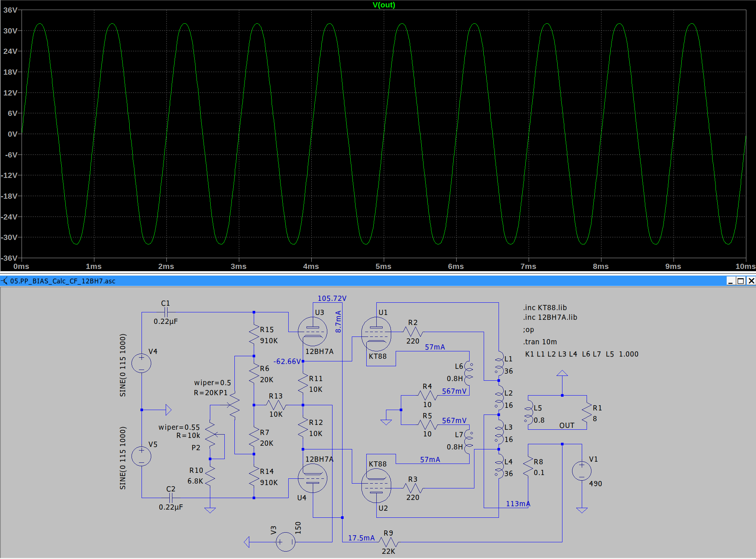The height and width of the screenshot is (559, 756).
Task: Select the U2 KT88 tube symbol
Action: coord(376,486)
